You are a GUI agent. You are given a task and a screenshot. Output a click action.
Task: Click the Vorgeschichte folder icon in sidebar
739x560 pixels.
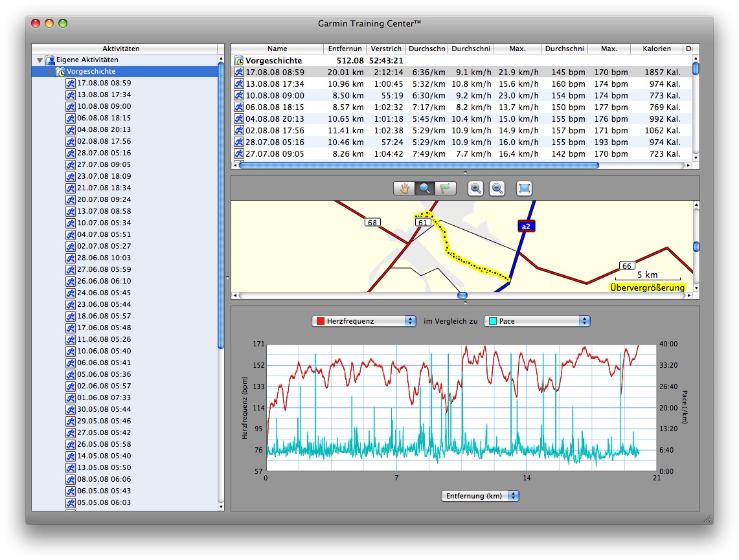click(60, 72)
